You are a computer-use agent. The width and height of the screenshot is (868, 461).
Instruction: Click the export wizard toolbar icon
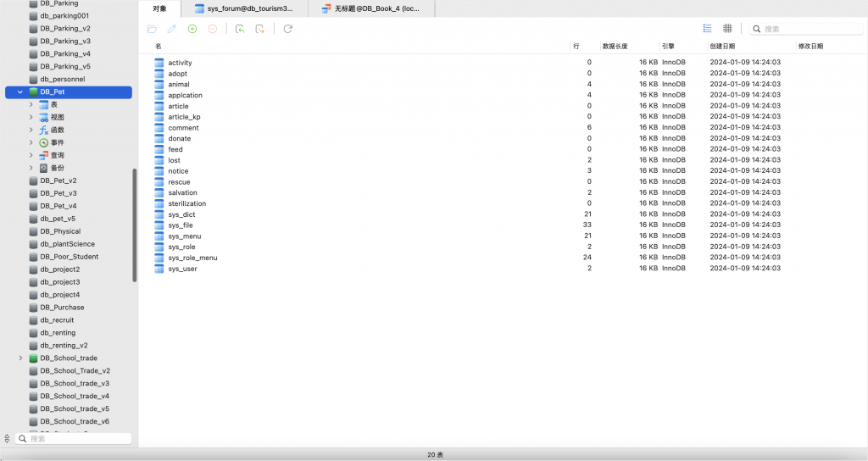point(260,29)
